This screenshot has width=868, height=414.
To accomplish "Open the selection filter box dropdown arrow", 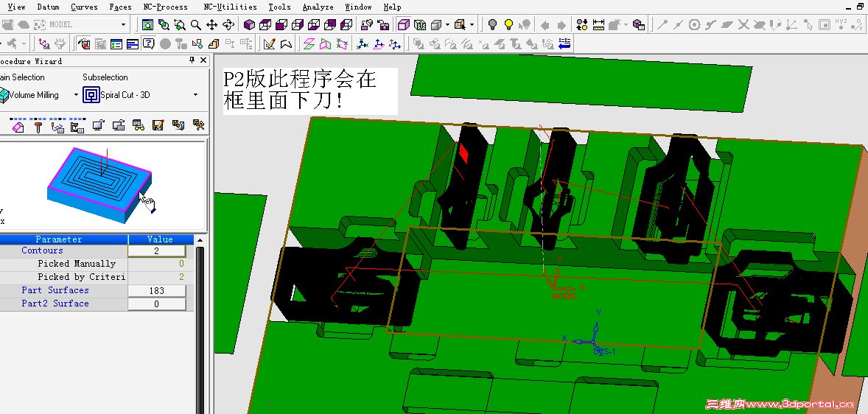I will pyautogui.click(x=472, y=25).
